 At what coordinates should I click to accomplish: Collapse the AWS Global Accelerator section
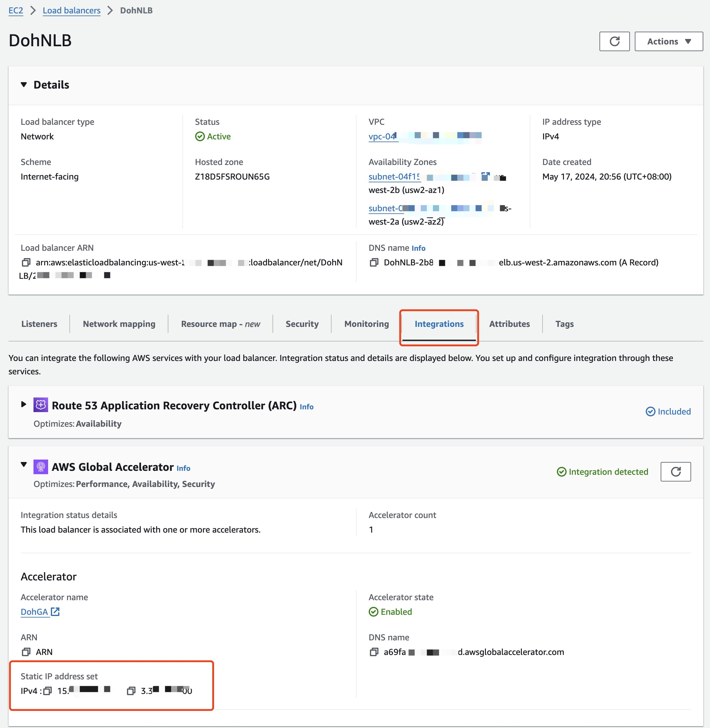[x=24, y=464]
